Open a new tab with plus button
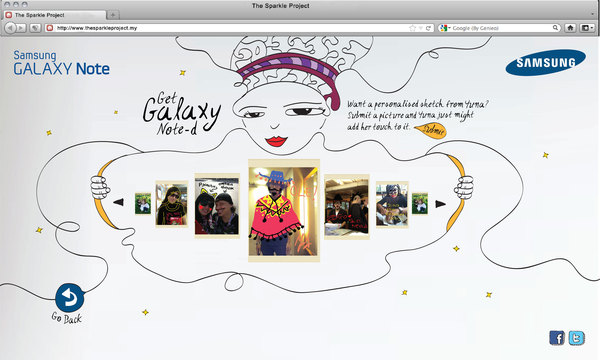The height and width of the screenshot is (360, 600). [x=113, y=15]
